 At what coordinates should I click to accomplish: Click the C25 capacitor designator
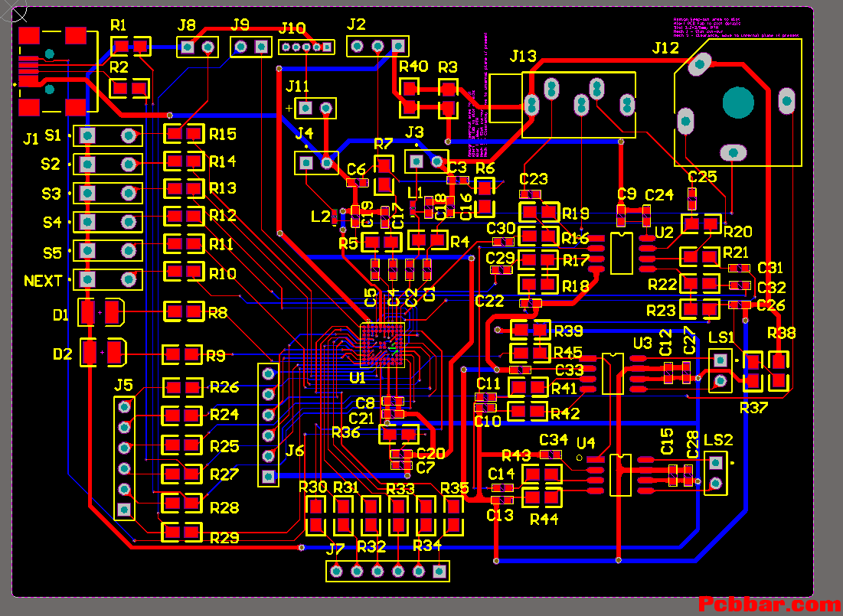tap(702, 177)
